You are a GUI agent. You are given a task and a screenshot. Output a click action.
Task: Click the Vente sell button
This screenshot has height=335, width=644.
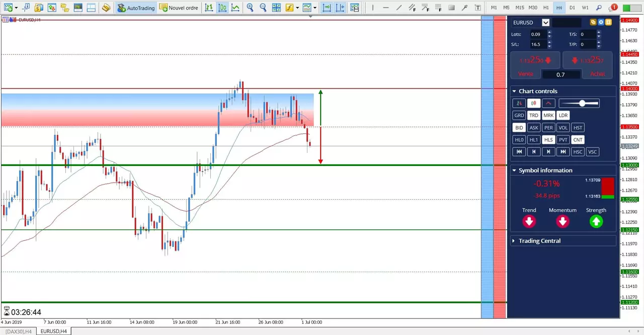tap(525, 74)
